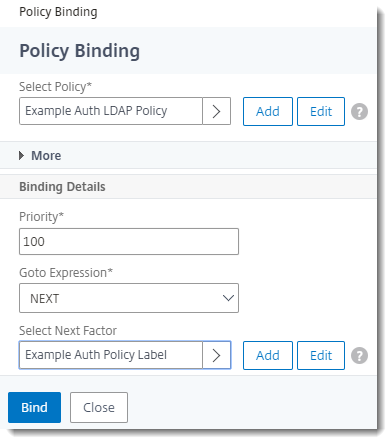The width and height of the screenshot is (392, 444).
Task: Expand the More section triangle
Action: 22,155
